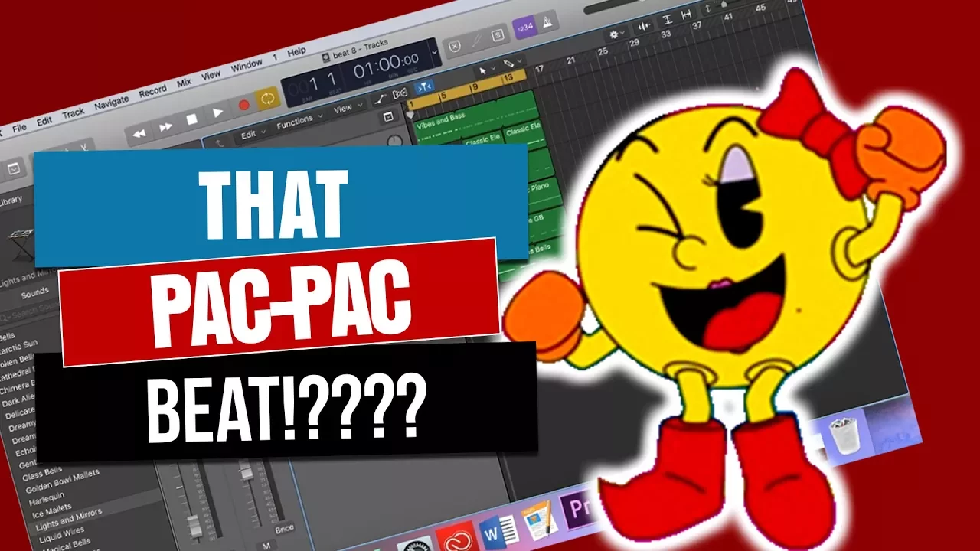Open the File menu
980x551 pixels.
19,127
